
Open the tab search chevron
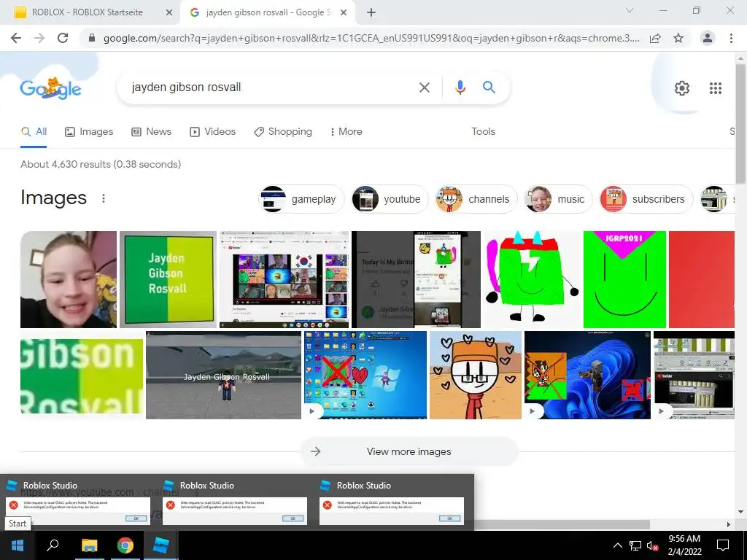point(630,10)
